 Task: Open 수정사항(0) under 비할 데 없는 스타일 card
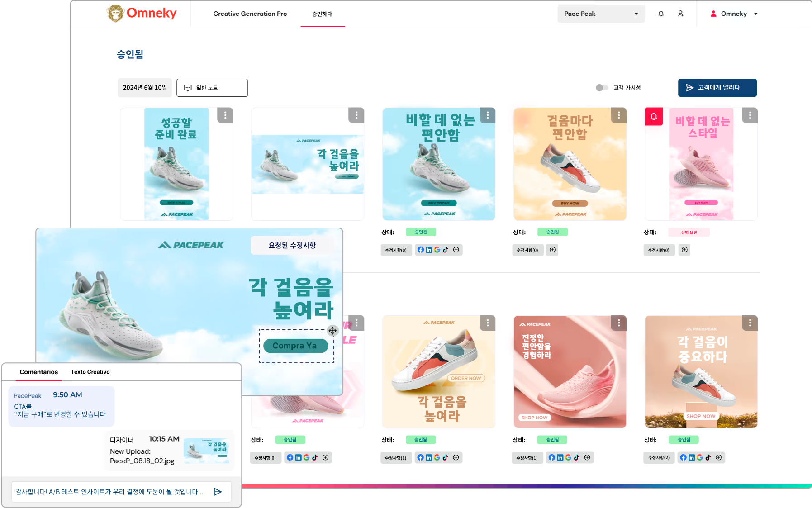tap(659, 250)
